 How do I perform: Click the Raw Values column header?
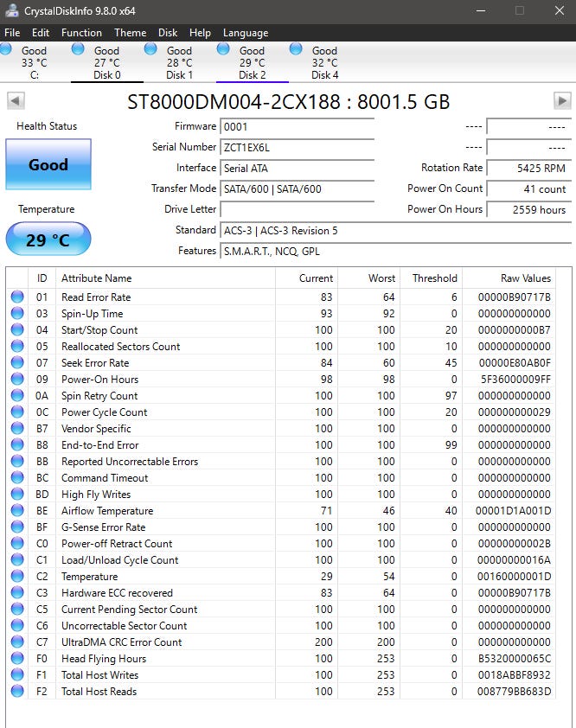(509, 278)
